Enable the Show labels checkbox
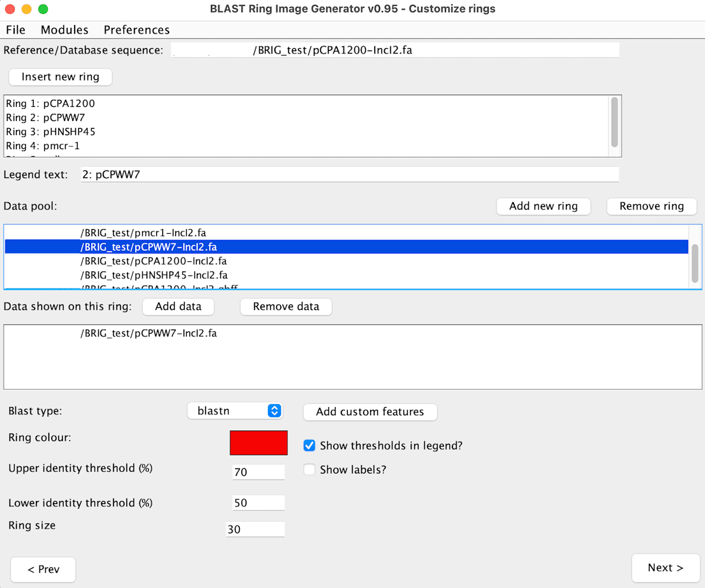The image size is (705, 588). pos(310,470)
